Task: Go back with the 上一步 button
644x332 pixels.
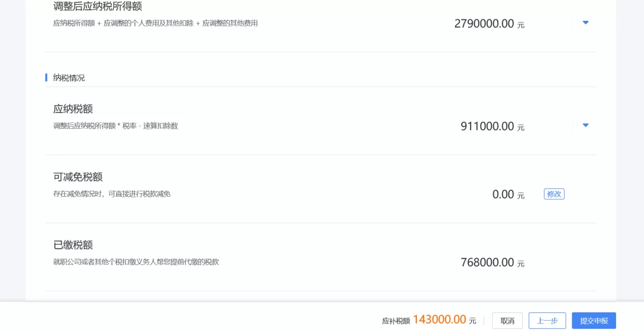Action: pyautogui.click(x=547, y=321)
